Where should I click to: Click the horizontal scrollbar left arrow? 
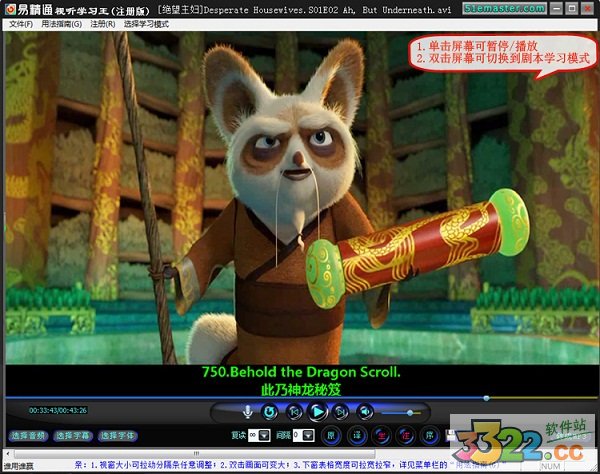8,454
